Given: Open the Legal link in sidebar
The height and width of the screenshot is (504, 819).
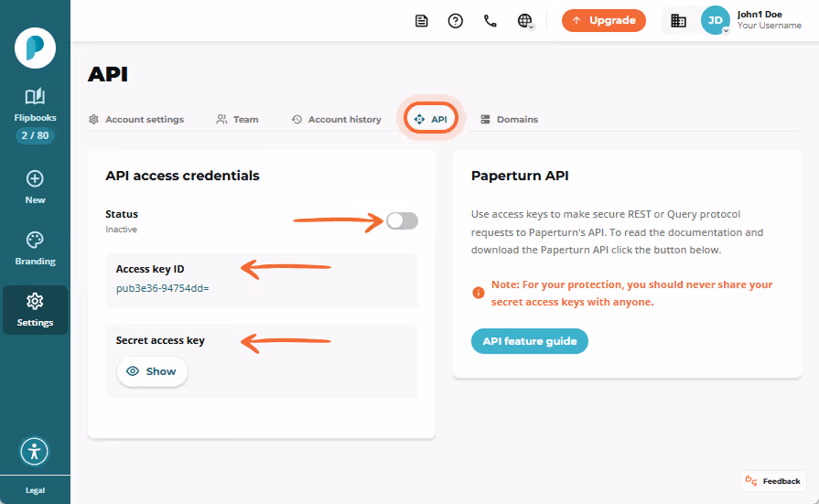Looking at the screenshot, I should pos(35,490).
